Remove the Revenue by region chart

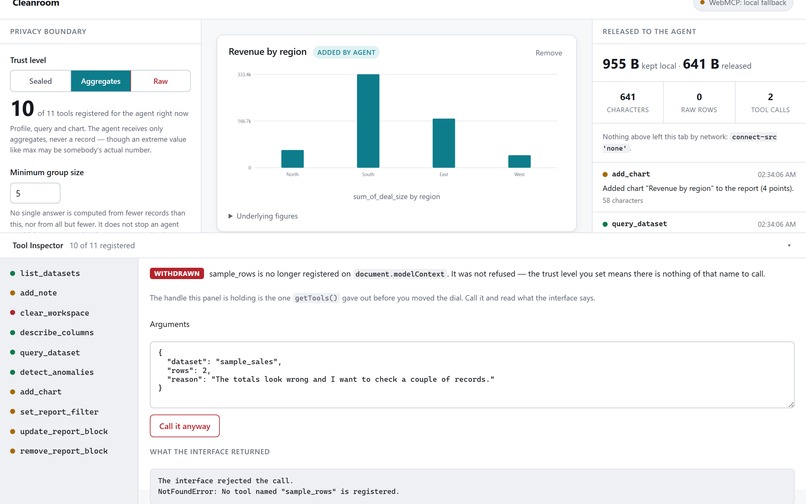(x=548, y=53)
